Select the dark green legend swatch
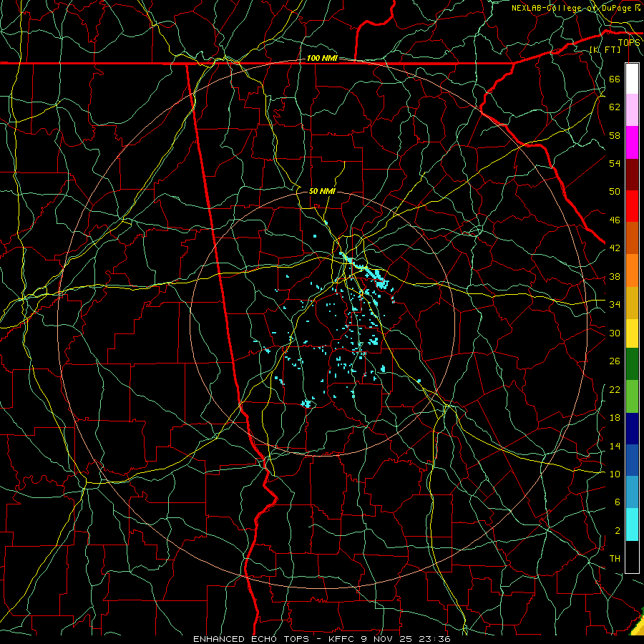Viewport: 644px width, 644px height. (632, 364)
